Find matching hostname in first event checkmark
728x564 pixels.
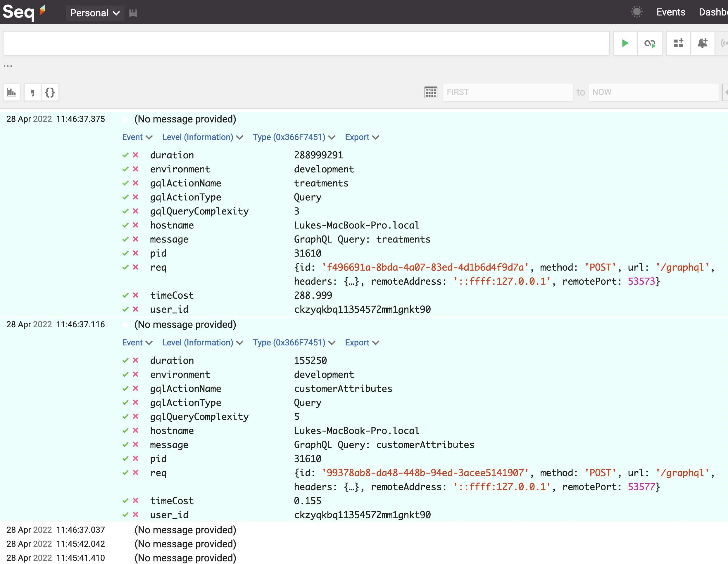pyautogui.click(x=125, y=225)
